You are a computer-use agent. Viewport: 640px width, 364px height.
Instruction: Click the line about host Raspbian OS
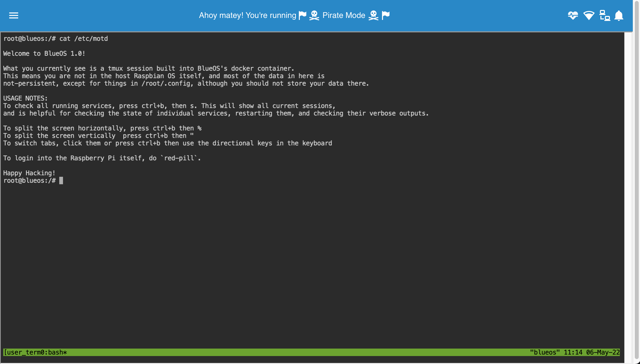coord(164,76)
